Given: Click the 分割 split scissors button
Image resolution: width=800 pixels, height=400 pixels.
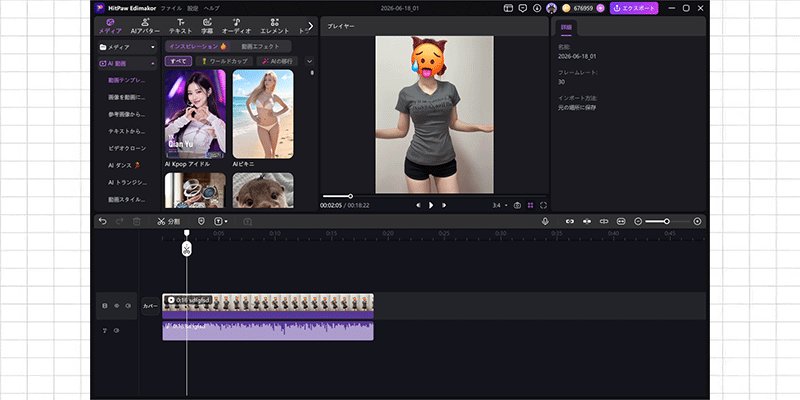Looking at the screenshot, I should pyautogui.click(x=169, y=221).
